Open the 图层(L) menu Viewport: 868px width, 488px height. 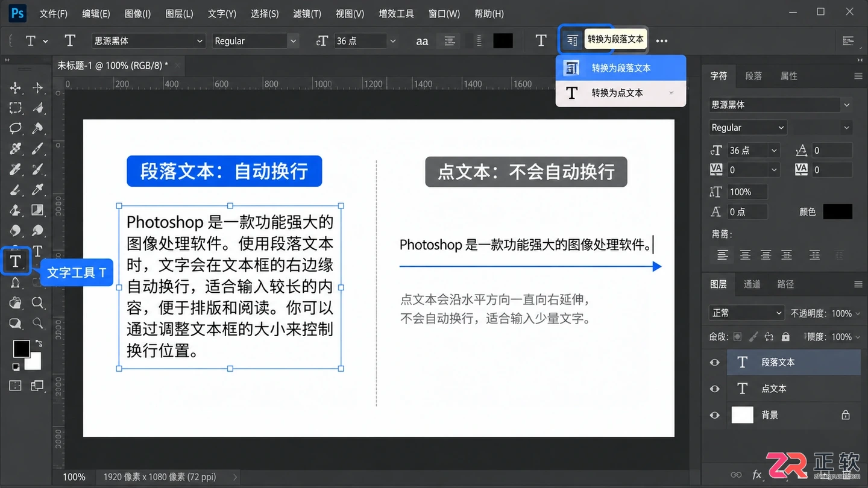179,13
